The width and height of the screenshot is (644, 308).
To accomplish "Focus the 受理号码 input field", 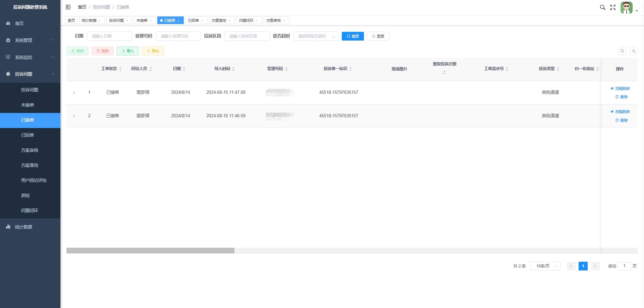I will tap(178, 36).
